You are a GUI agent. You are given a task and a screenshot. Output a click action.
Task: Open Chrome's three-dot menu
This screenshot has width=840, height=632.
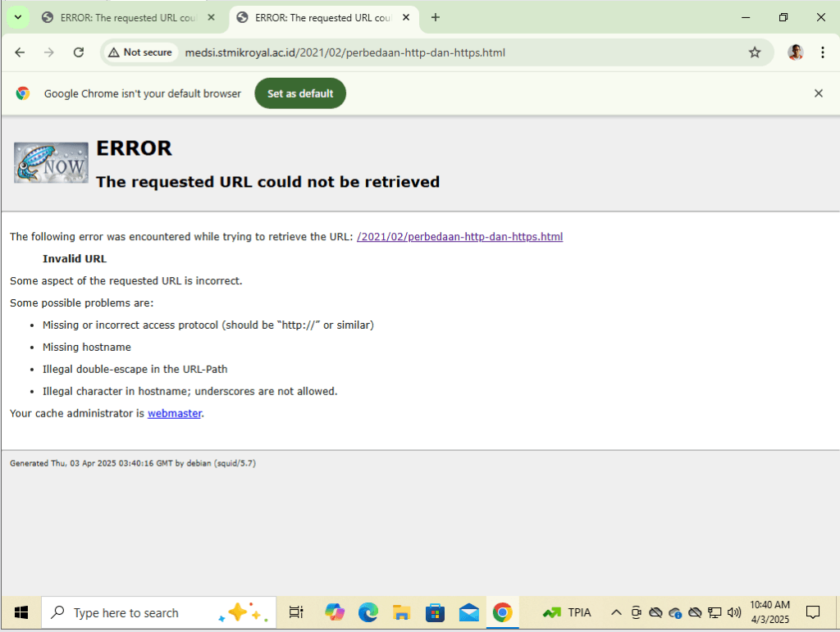click(x=821, y=52)
